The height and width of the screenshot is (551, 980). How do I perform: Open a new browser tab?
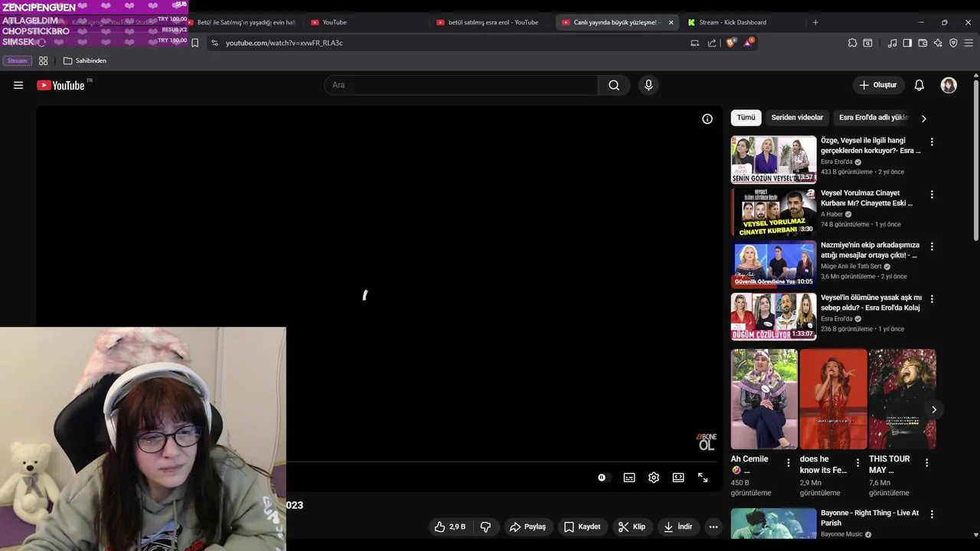coord(815,22)
